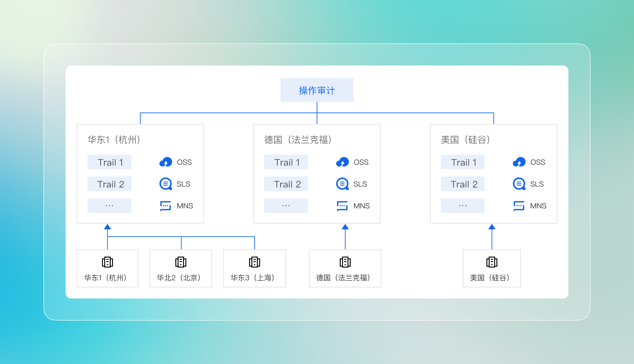This screenshot has width=634, height=364.
Task: Click the 德国（法兰克福） region heading
Action: click(298, 140)
